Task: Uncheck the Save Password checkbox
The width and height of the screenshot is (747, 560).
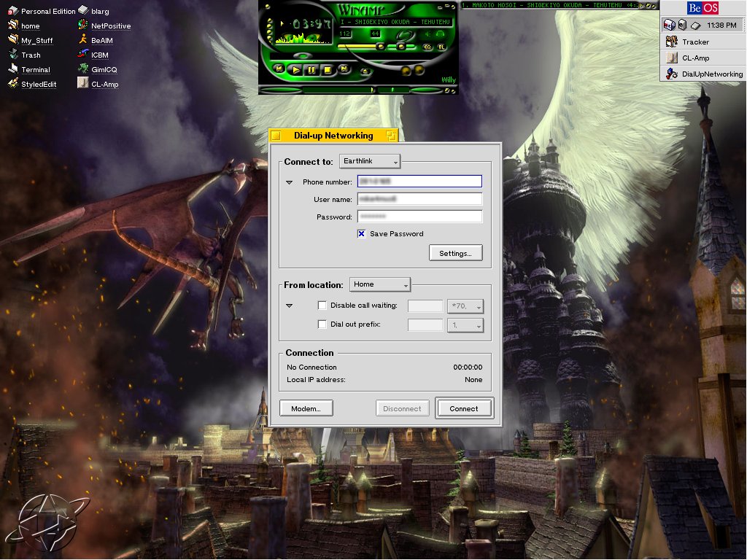Action: click(x=362, y=233)
